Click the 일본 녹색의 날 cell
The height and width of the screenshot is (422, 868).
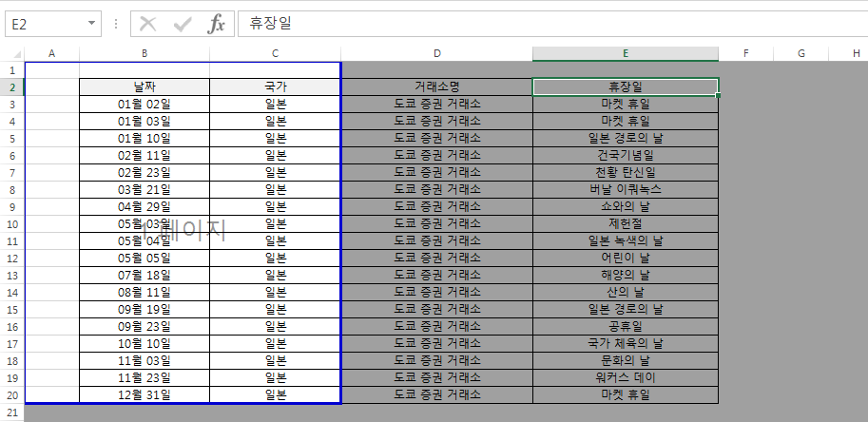[x=626, y=241]
